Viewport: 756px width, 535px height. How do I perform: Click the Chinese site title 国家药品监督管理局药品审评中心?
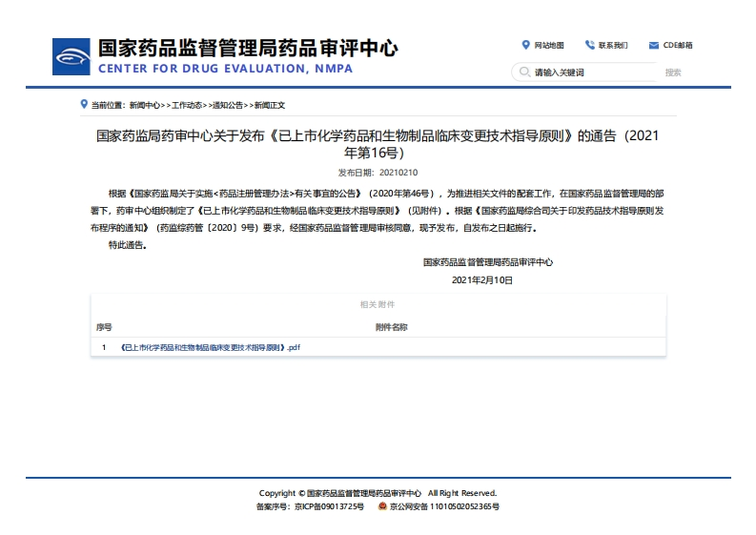[248, 48]
